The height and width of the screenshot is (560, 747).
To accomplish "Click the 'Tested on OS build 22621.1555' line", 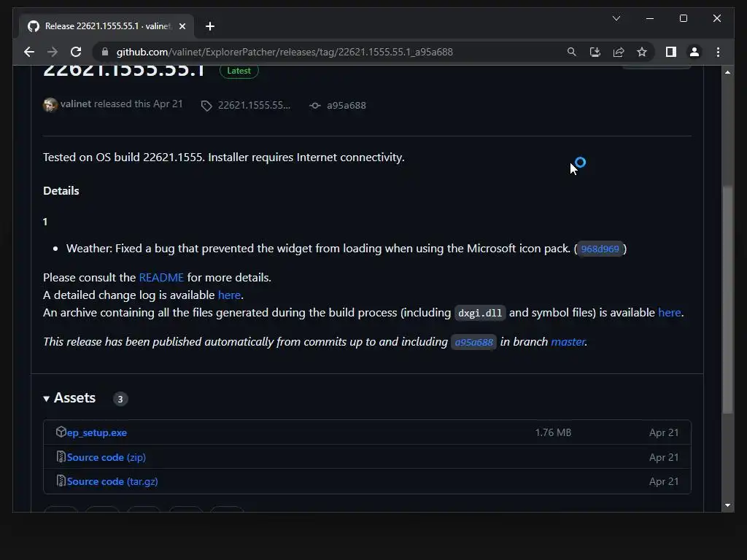I will (223, 157).
